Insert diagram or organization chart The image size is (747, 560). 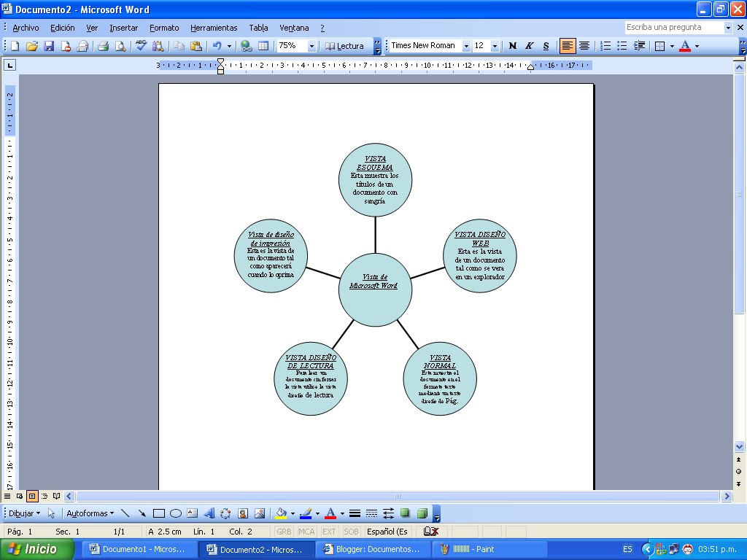[x=225, y=513]
